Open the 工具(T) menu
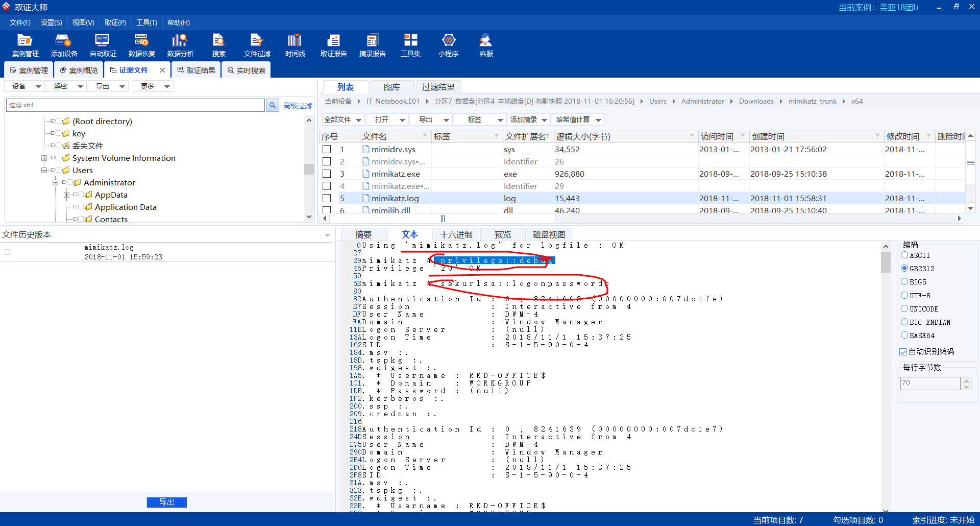The height and width of the screenshot is (526, 980). [146, 22]
